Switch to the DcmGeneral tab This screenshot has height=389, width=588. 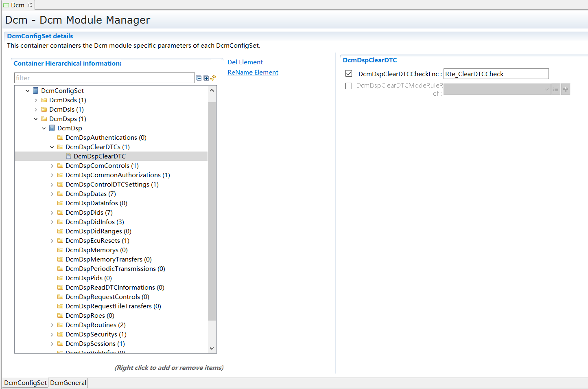coord(68,383)
